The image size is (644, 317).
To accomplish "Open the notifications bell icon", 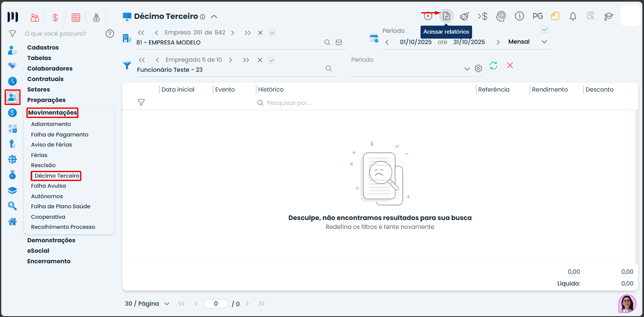I will point(573,16).
